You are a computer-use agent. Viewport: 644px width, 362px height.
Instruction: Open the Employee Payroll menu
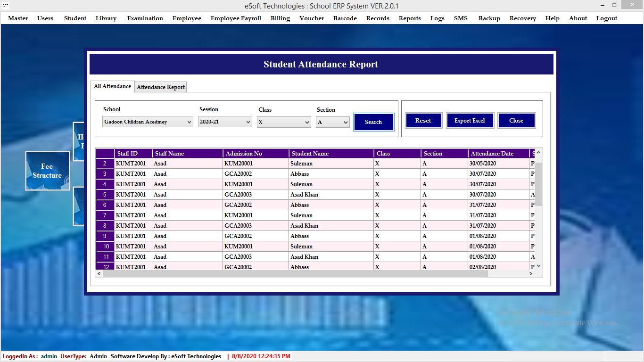coord(236,18)
